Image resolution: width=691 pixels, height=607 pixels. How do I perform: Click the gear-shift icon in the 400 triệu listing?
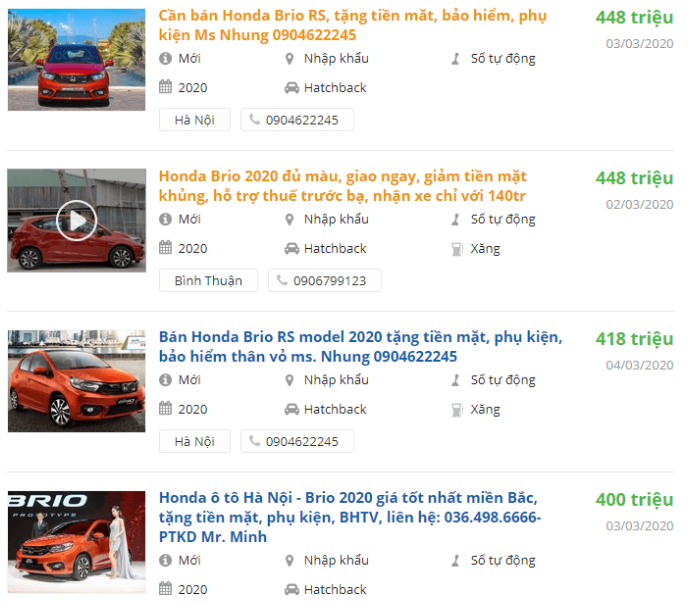tap(456, 561)
